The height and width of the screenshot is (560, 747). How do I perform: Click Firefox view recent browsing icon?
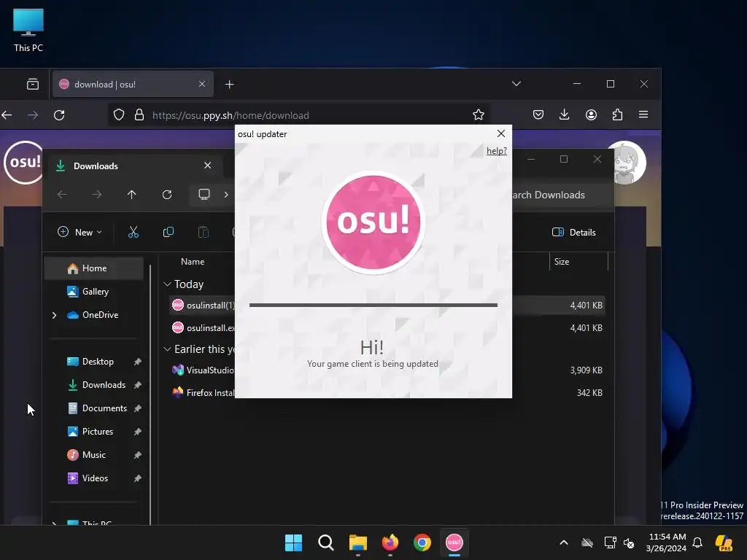pyautogui.click(x=33, y=85)
